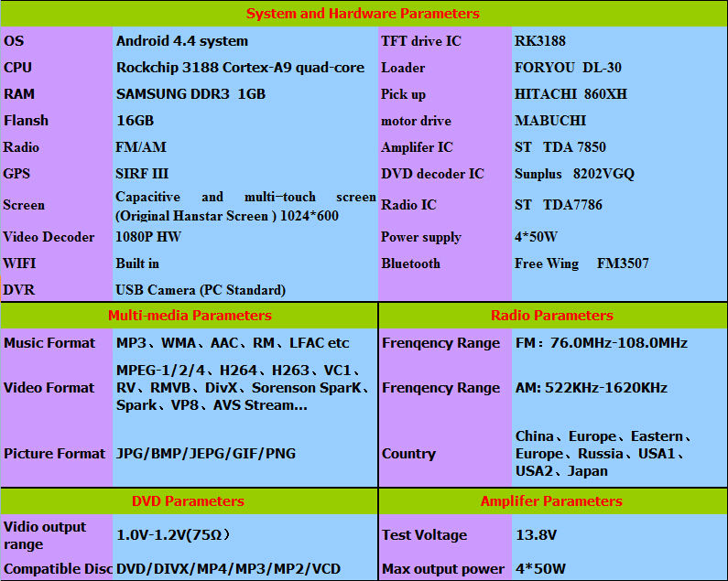This screenshot has width=728, height=581.
Task: Click the Capacitive and multi-touch screen description
Action: click(x=245, y=206)
